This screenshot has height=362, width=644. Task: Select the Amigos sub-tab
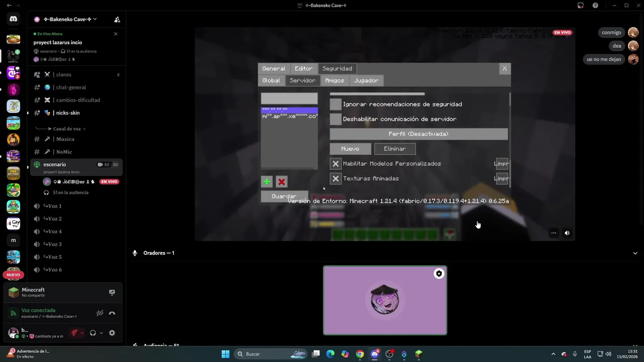pos(335,80)
